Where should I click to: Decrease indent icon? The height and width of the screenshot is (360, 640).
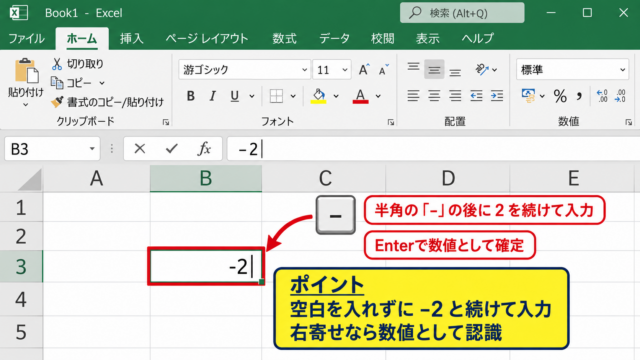click(476, 96)
